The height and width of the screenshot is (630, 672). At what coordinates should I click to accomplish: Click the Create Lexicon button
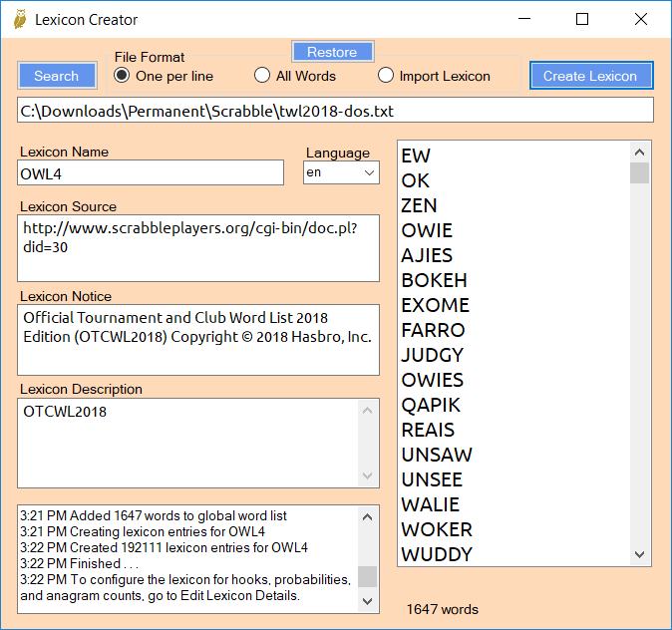pos(590,76)
